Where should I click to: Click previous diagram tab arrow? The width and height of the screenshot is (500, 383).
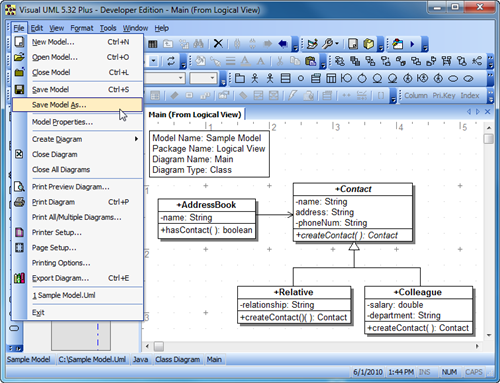469,112
